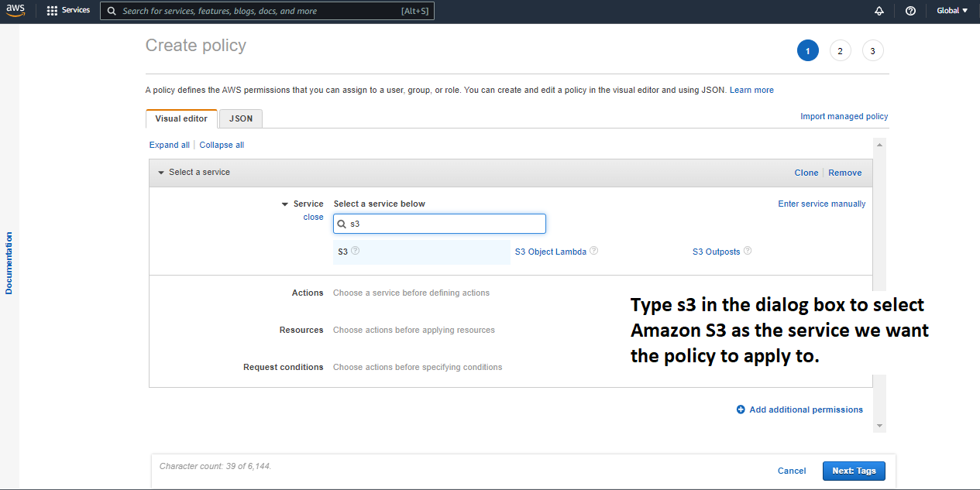Click the Resources section label
This screenshot has width=980, height=490.
pos(301,330)
